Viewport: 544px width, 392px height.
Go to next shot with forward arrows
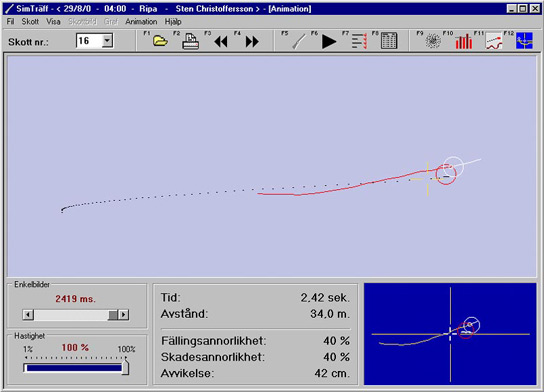pos(252,42)
